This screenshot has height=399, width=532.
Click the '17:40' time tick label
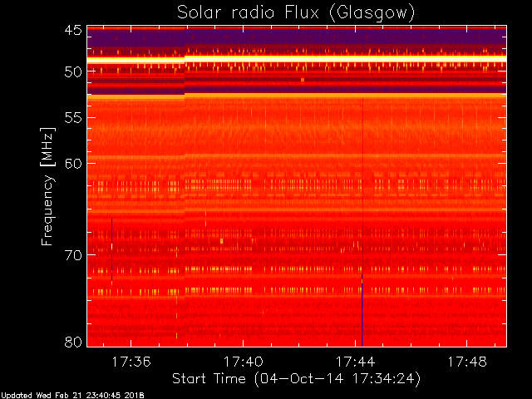pyautogui.click(x=243, y=362)
